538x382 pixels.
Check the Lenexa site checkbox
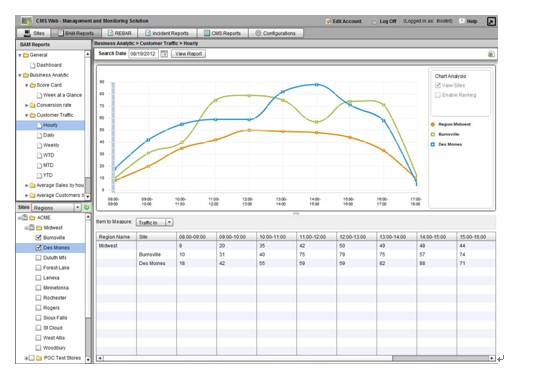tap(38, 278)
